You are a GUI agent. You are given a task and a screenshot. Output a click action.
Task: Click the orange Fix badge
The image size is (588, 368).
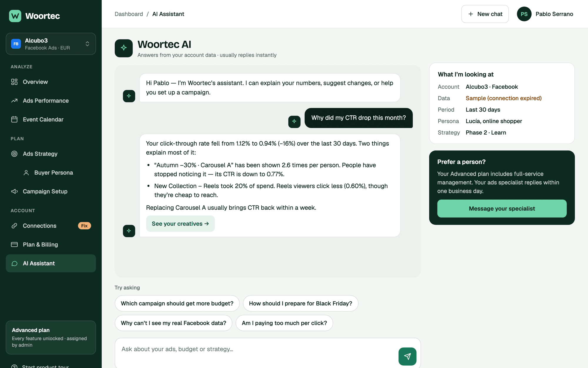[84, 226]
